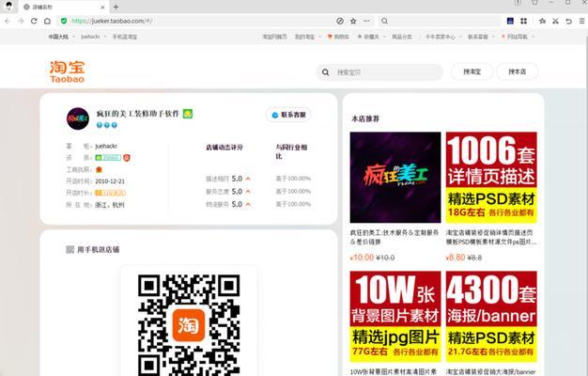The width and height of the screenshot is (588, 376).
Task: Open product title 疯狂的美工:技术服务&定制服务
Action: 395,237
